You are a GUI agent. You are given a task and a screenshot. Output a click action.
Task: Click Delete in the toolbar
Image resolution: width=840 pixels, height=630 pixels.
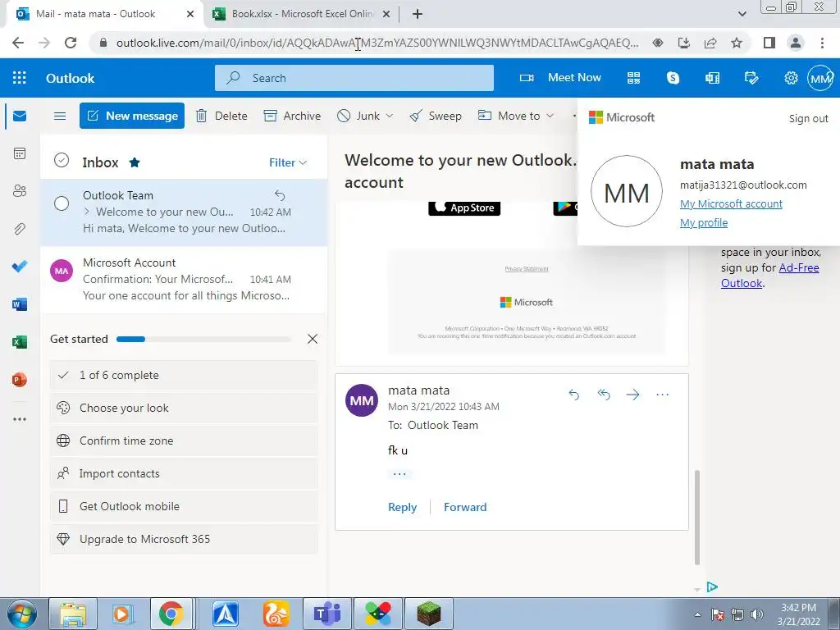click(x=221, y=116)
